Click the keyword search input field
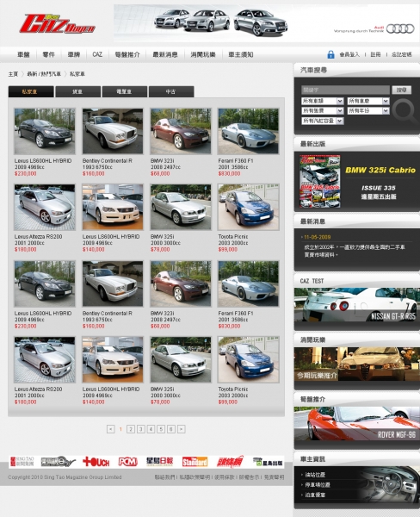Screen dimensions: 420x517 [345, 90]
